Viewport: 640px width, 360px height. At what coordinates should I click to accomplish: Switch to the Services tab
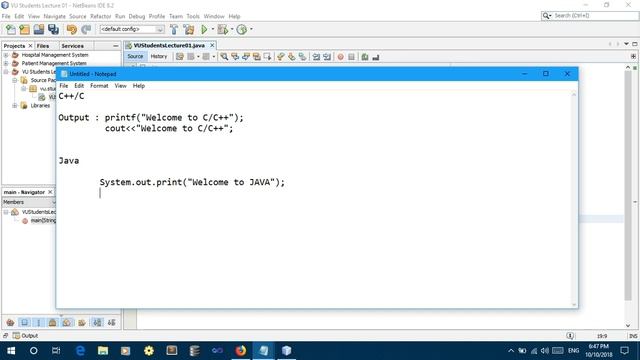tap(73, 46)
